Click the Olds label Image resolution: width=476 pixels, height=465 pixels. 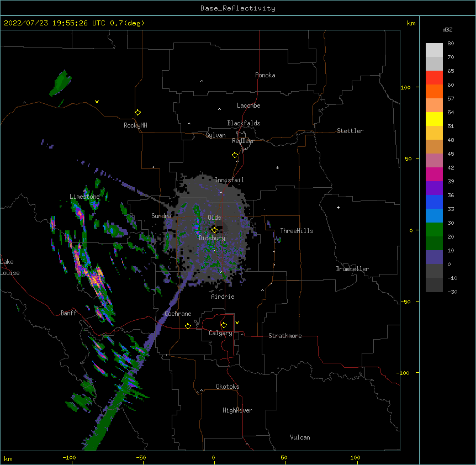(x=214, y=218)
